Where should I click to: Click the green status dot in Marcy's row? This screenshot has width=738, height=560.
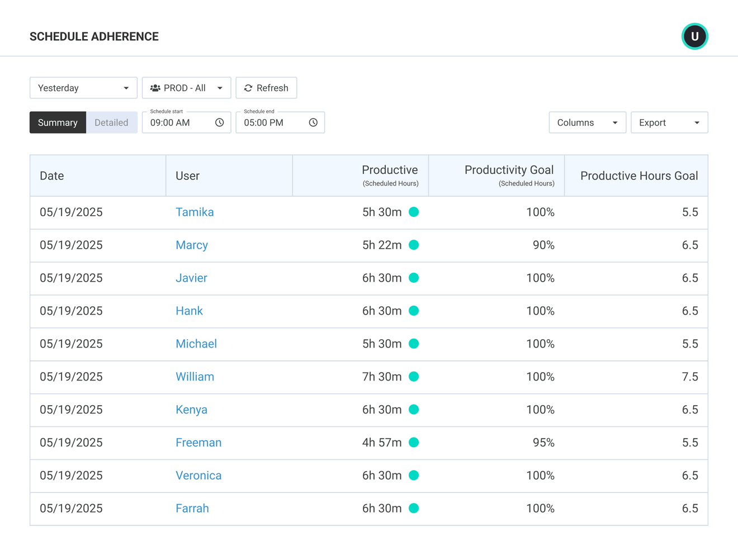tap(414, 245)
